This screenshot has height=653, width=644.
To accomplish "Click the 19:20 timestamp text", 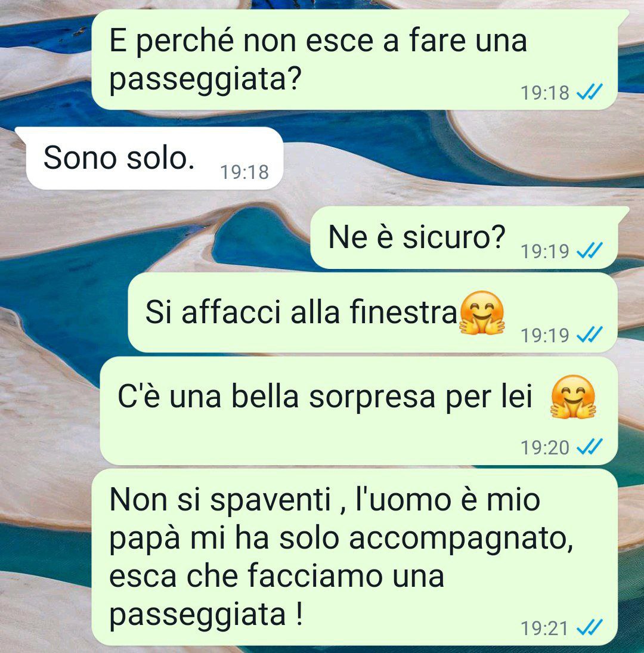I will click(544, 447).
